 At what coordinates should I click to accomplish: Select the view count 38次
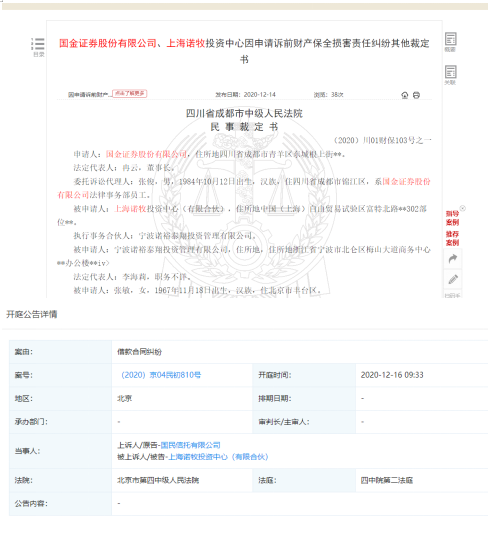[x=337, y=95]
